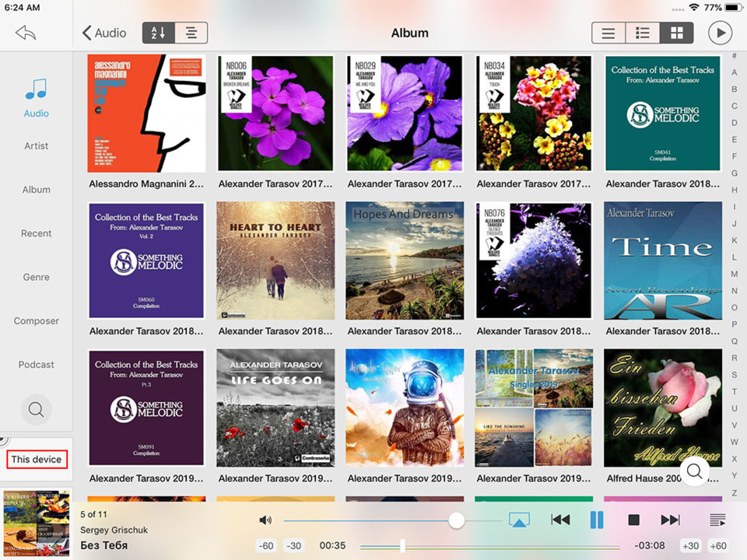747x560 pixels.
Task: Rewind 60 seconds with -60 button
Action: point(265,546)
